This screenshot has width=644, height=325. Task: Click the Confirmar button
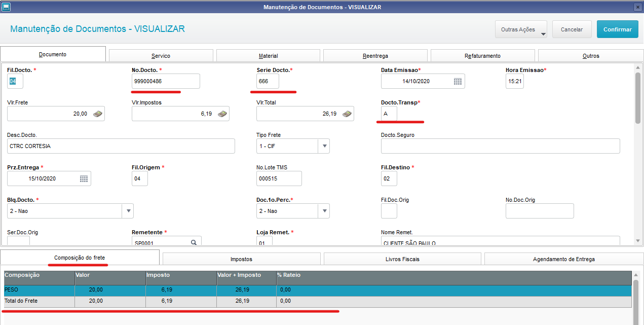618,29
